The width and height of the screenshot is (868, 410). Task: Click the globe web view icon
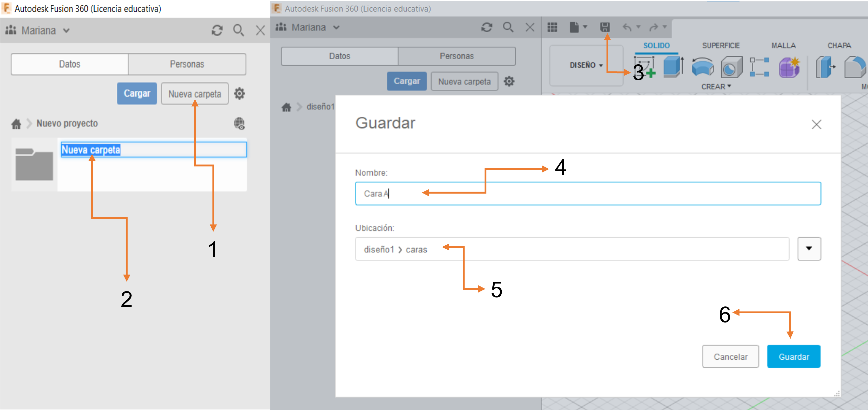[239, 124]
